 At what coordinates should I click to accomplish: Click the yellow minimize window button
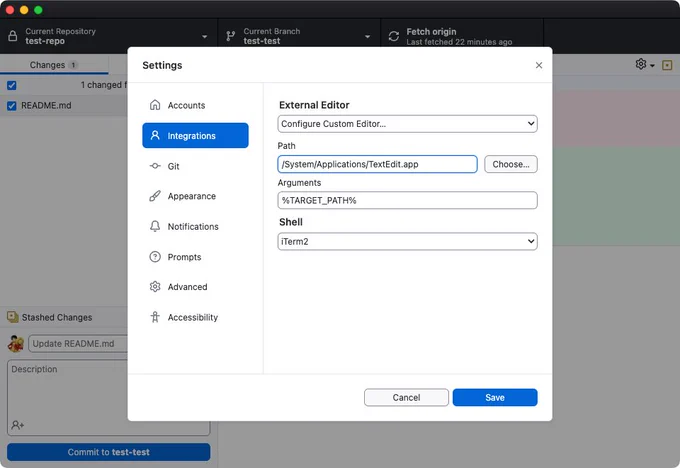pos(24,10)
